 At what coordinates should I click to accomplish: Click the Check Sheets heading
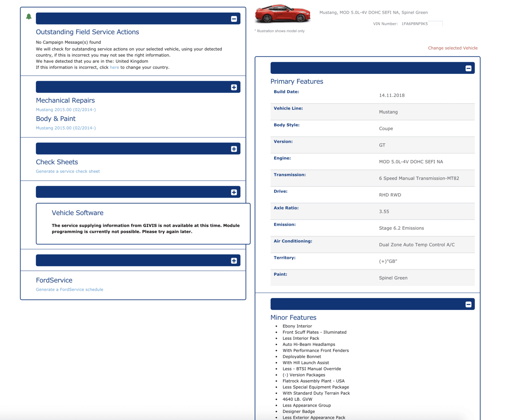pos(57,162)
